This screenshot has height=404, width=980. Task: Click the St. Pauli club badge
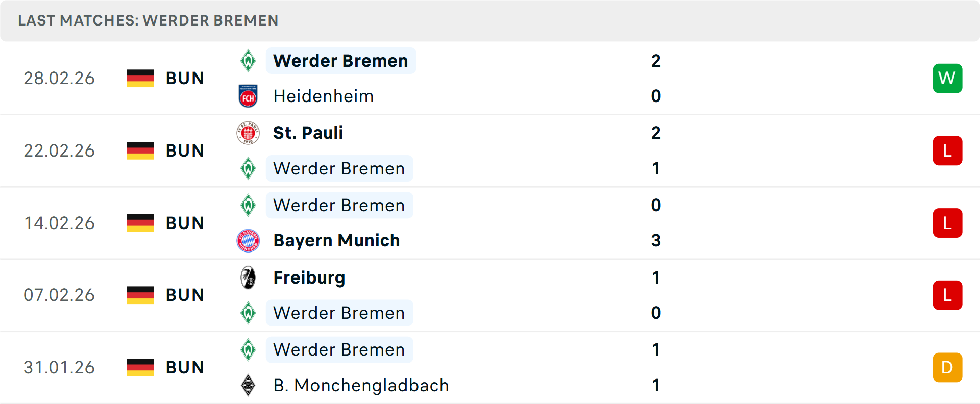[248, 133]
